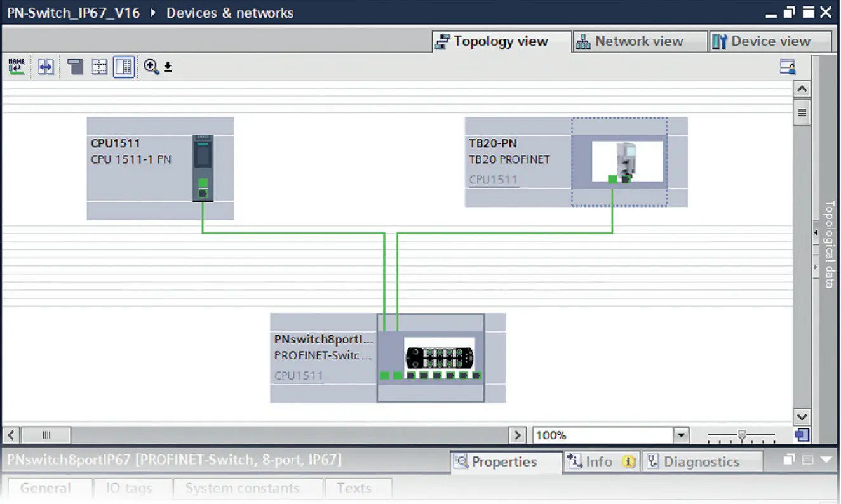Screen dimensions: 841x504
Task: Open the 100% zoom level dropdown
Action: [680, 435]
